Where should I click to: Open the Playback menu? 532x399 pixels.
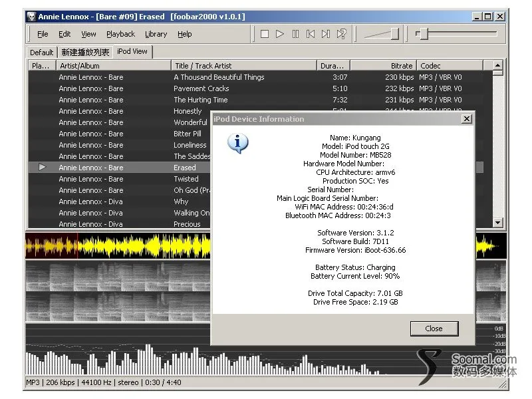120,34
